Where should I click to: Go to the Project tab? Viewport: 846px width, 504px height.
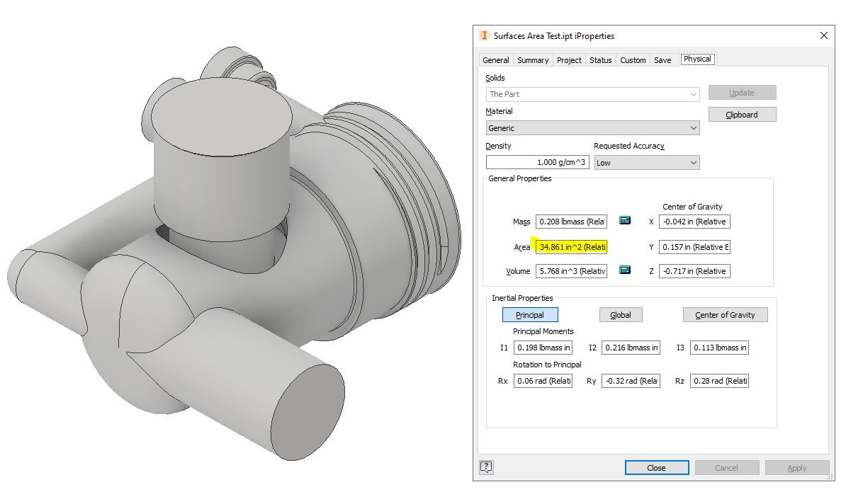tap(569, 60)
